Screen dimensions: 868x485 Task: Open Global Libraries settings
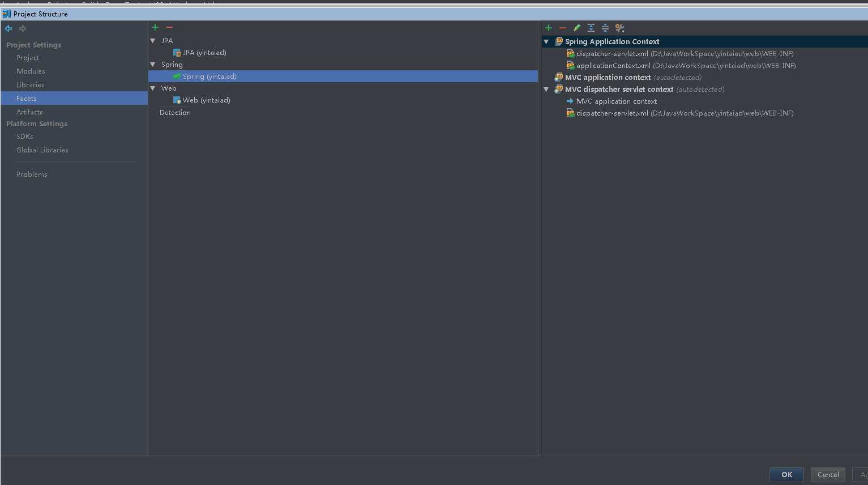click(42, 150)
